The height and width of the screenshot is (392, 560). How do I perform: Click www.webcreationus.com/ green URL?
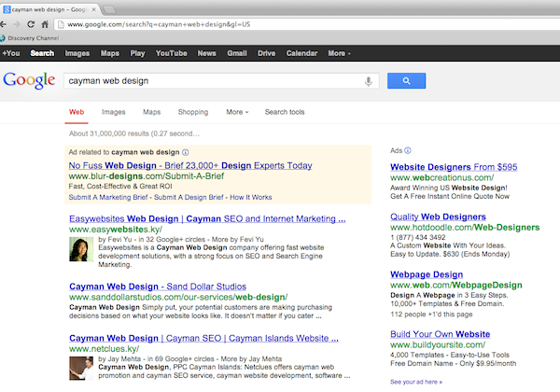tap(441, 177)
